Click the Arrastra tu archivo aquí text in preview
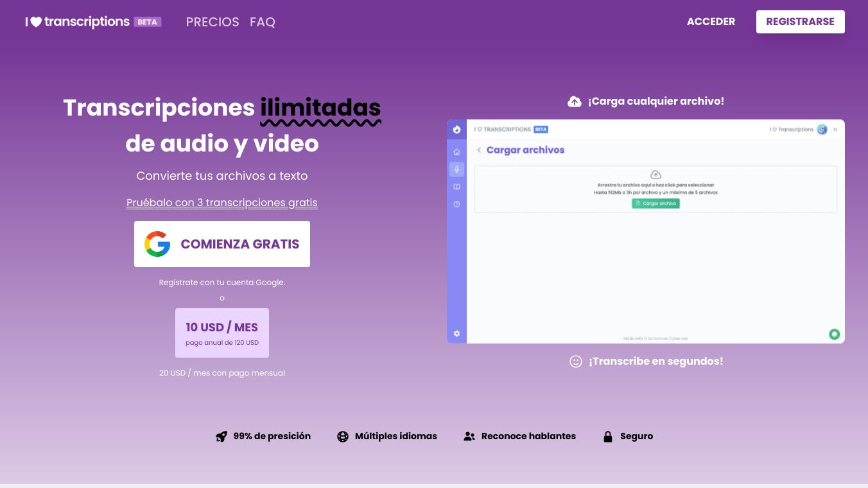Image resolution: width=868 pixels, height=488 pixels. click(x=655, y=185)
